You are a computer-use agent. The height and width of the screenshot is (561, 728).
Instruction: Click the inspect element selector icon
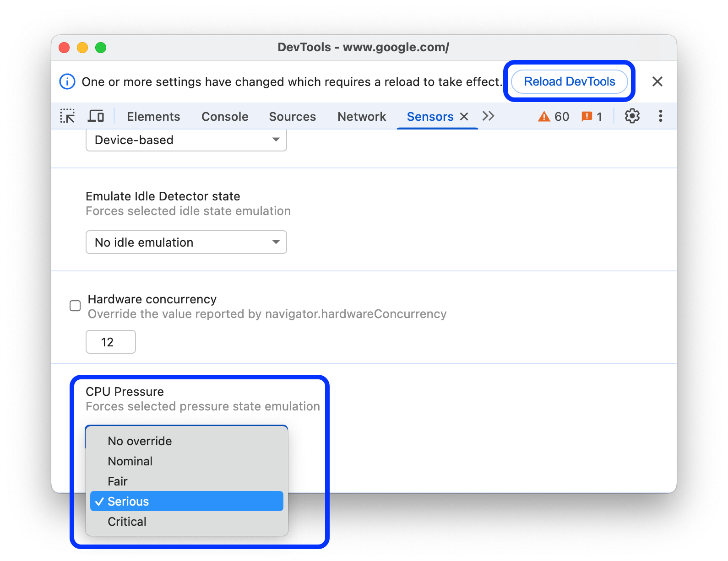(x=67, y=116)
